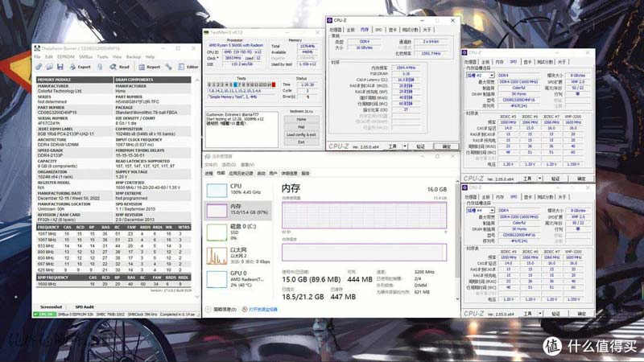Open the testmem.tz.ru link in TestMem5
Viewport: 644px width, 362px height.
(301, 111)
